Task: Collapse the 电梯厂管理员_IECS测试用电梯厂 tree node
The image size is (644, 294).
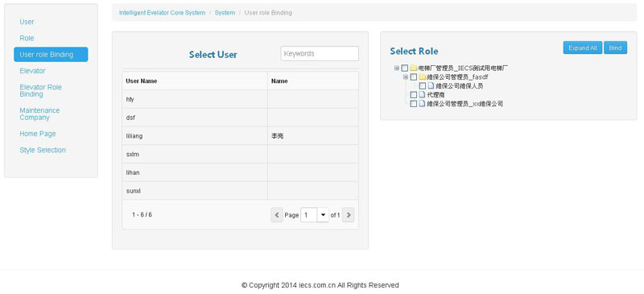Action: 397,68
